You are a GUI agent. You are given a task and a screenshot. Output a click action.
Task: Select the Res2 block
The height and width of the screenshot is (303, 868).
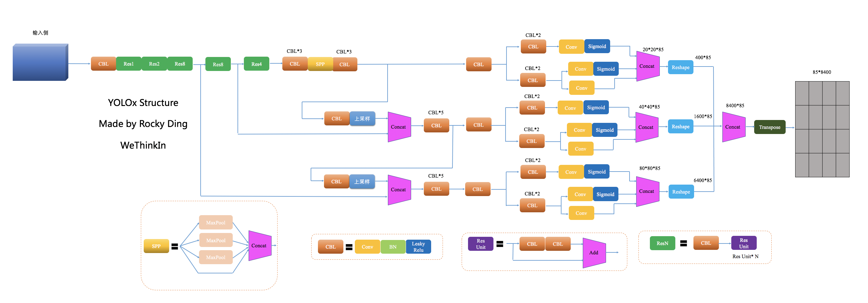[x=154, y=64]
